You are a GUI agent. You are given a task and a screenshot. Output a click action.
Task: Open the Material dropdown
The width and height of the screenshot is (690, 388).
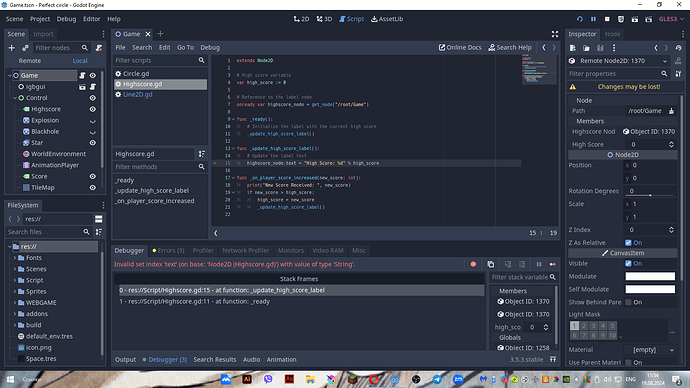pyautogui.click(x=650, y=350)
